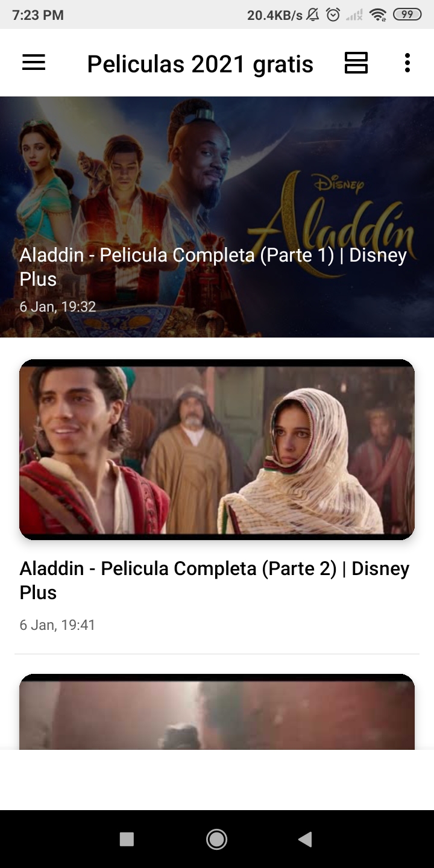Tap the Android back navigation button
Image resolution: width=434 pixels, height=868 pixels.
click(305, 839)
